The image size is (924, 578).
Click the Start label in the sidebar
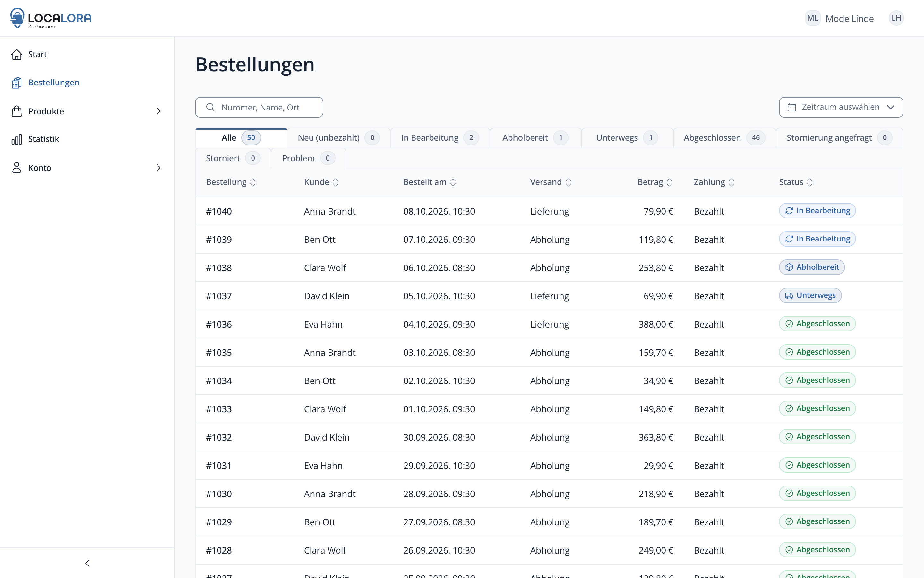click(x=38, y=54)
